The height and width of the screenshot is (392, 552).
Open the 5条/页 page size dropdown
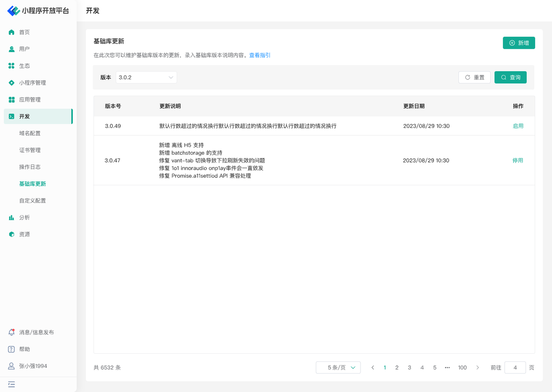pyautogui.click(x=338, y=367)
